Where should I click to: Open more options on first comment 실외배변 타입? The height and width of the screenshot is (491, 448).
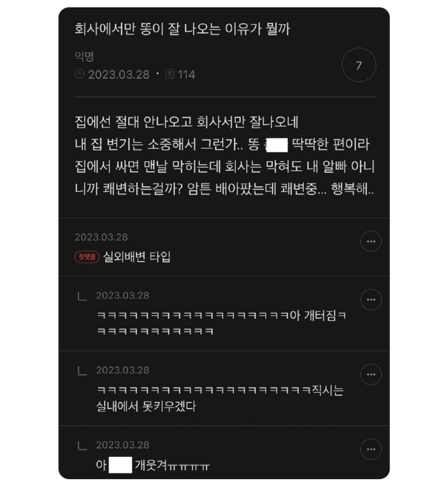point(371,241)
